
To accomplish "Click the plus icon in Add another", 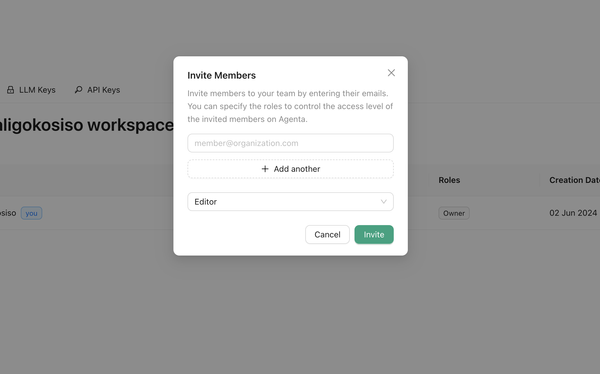I will point(265,169).
